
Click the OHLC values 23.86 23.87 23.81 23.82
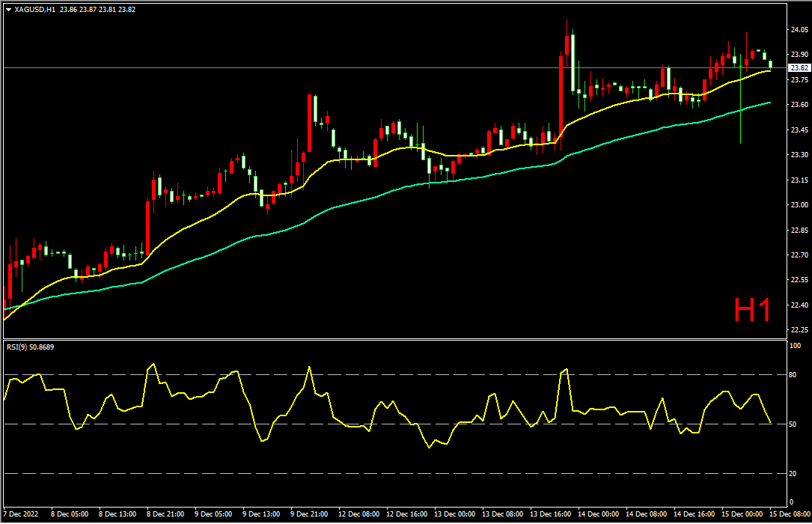pyautogui.click(x=98, y=9)
